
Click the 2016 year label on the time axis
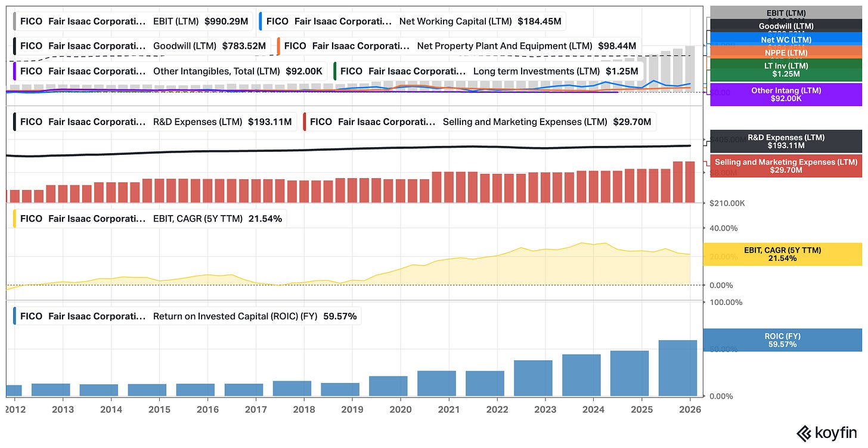(x=208, y=410)
